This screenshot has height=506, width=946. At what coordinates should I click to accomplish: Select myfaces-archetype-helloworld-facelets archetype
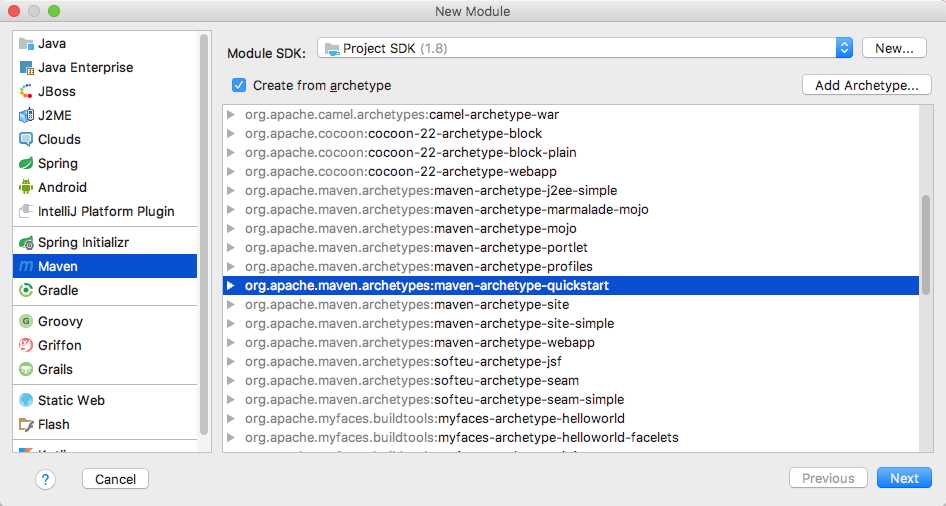coord(570,437)
